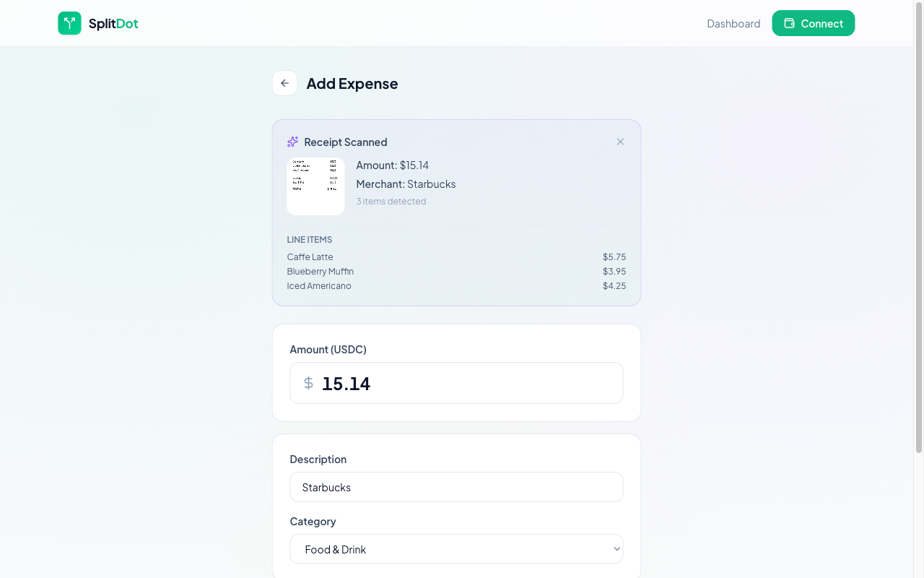This screenshot has width=924, height=578.
Task: Click the Add Expense page title
Action: pos(352,84)
